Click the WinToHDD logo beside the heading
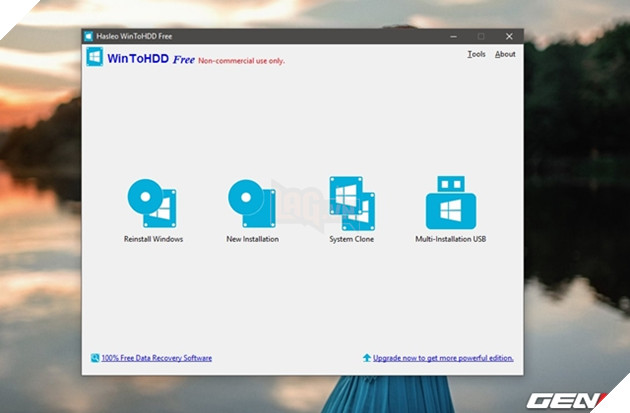This screenshot has height=413, width=630. pos(95,58)
